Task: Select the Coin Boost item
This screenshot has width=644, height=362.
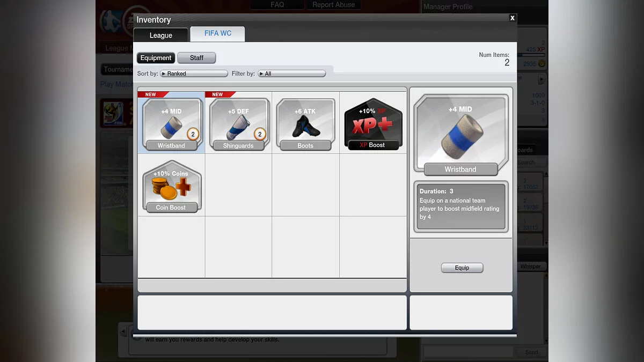Action: pyautogui.click(x=171, y=186)
